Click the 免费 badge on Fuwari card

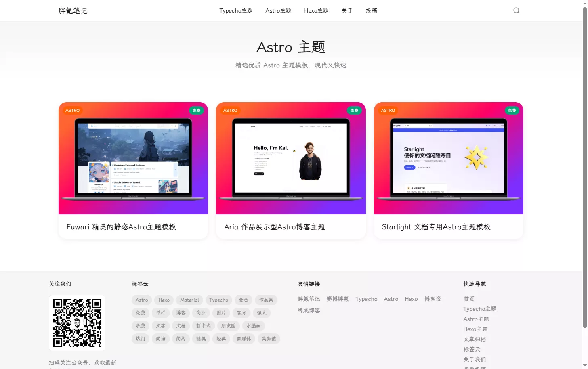click(x=196, y=110)
